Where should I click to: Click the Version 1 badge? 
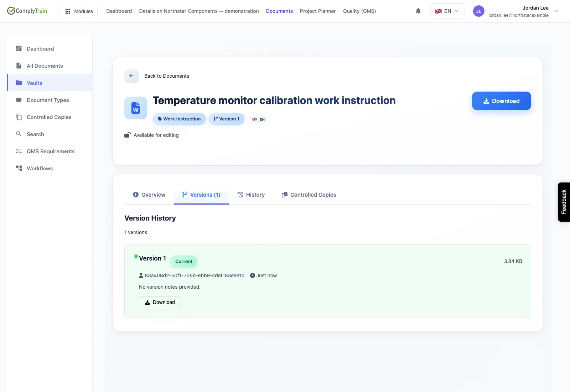227,119
